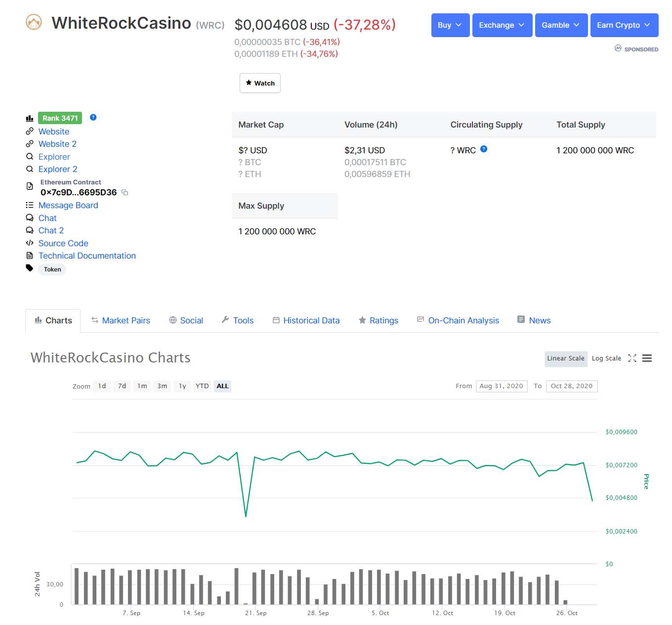Open the Technical Documentation link

87,256
